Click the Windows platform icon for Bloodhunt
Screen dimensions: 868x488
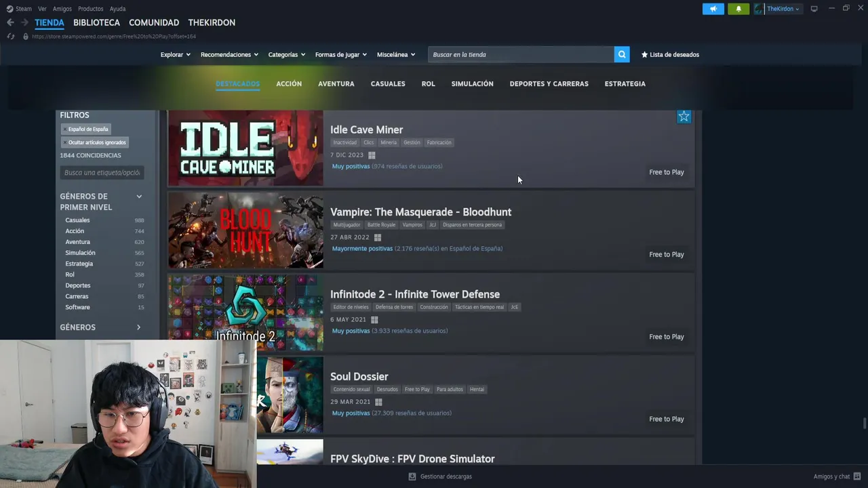(378, 237)
